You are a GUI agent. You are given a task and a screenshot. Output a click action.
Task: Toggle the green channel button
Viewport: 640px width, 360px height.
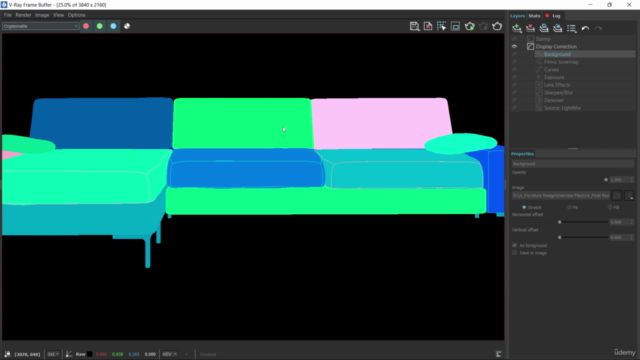[100, 26]
